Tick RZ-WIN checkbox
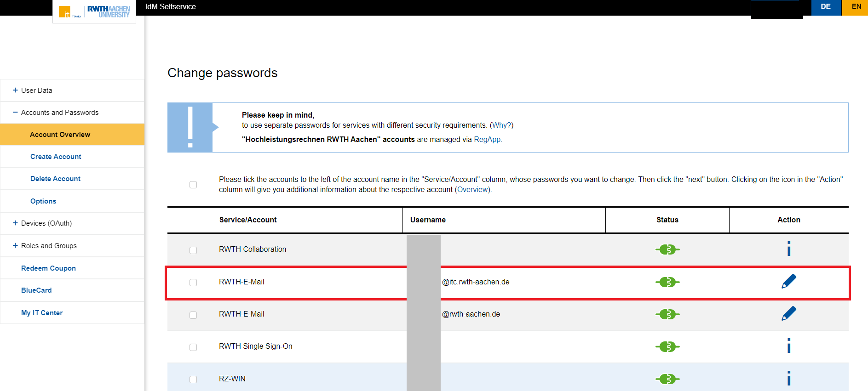 (x=193, y=380)
